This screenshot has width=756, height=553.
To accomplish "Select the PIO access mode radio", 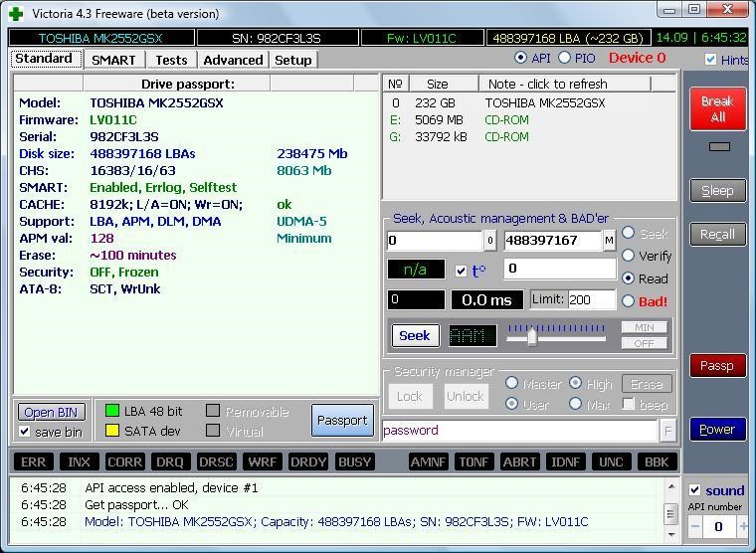I will tap(564, 58).
